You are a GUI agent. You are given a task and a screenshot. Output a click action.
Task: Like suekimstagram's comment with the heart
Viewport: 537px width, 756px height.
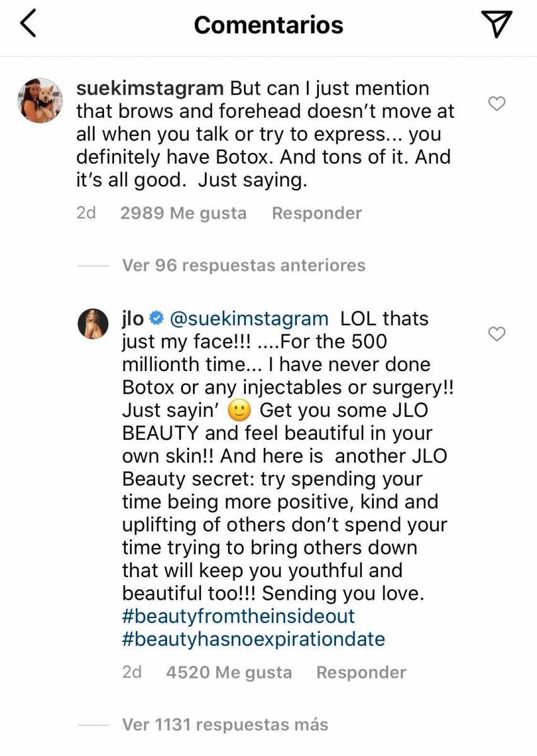(x=497, y=104)
